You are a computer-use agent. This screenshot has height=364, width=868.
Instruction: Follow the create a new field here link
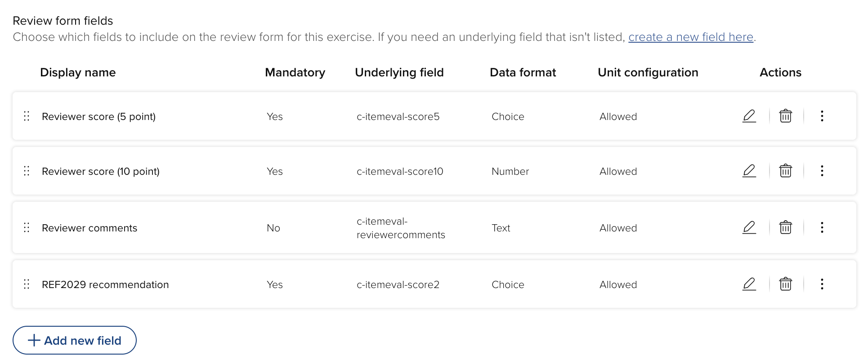pos(690,37)
